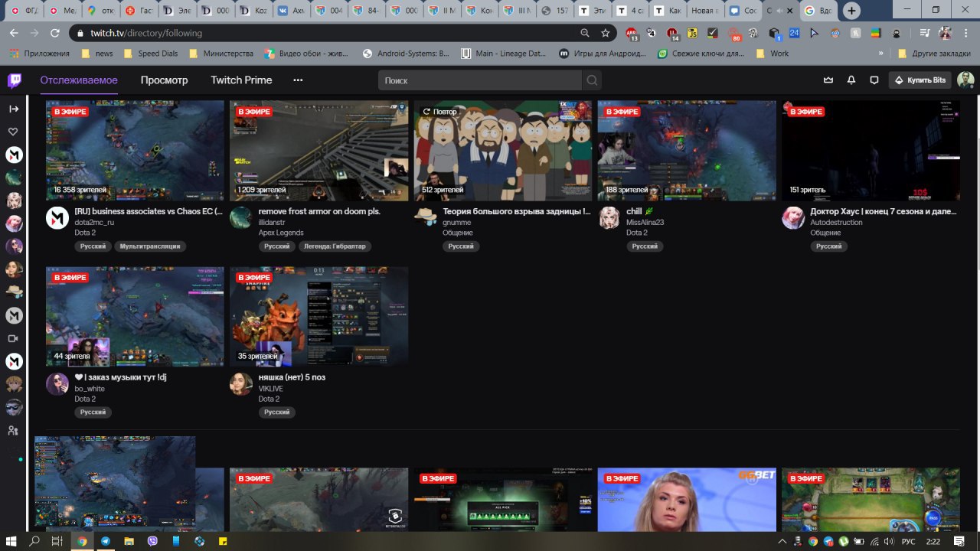This screenshot has width=980, height=551.
Task: Open the Приложения apps shortcut
Action: pos(39,54)
